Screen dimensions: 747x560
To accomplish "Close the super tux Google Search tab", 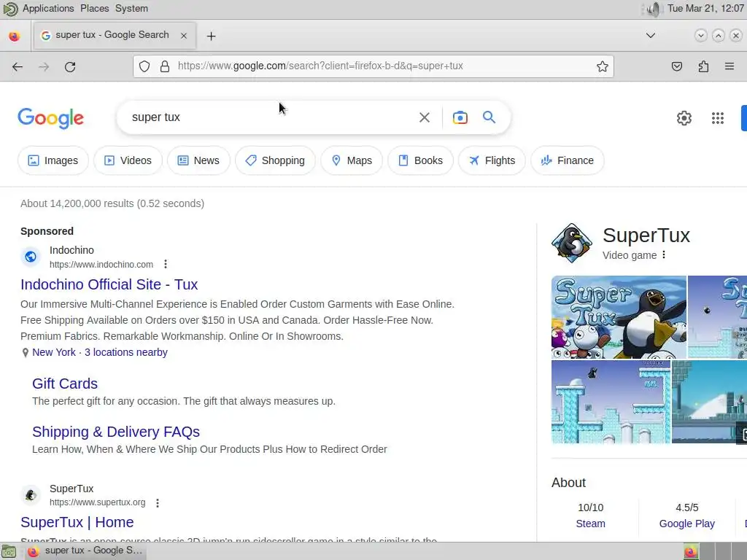I will click(184, 36).
